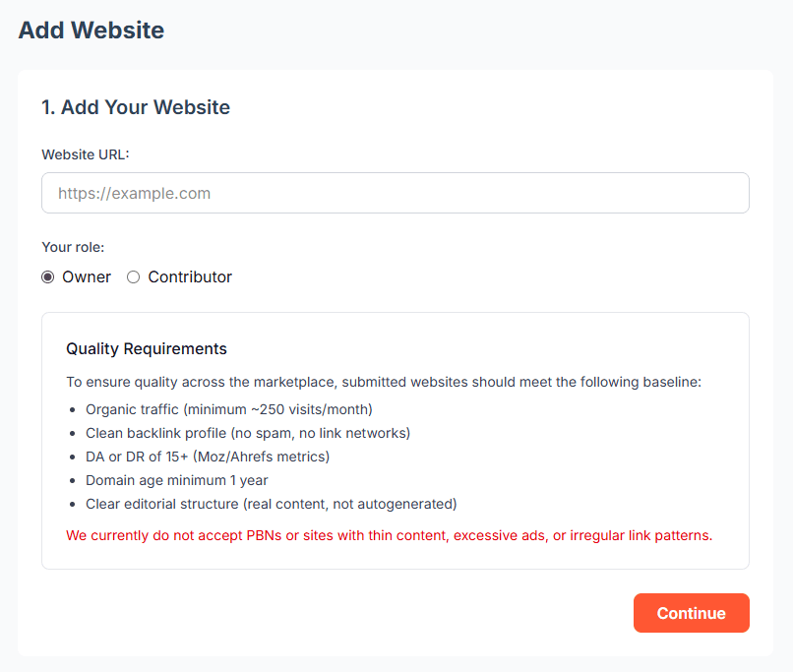Select the Contributor radio button
The width and height of the screenshot is (793, 672).
(x=133, y=276)
